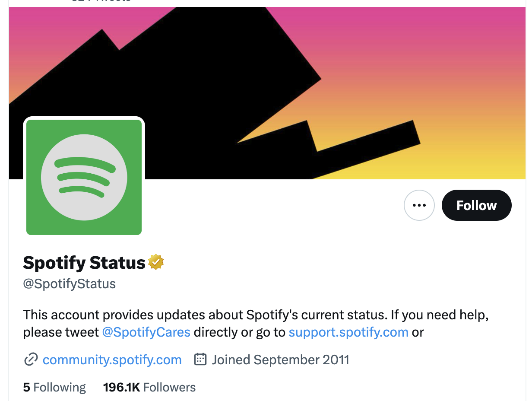Click the pink top area of banner
The height and width of the screenshot is (401, 532).
(x=389, y=26)
